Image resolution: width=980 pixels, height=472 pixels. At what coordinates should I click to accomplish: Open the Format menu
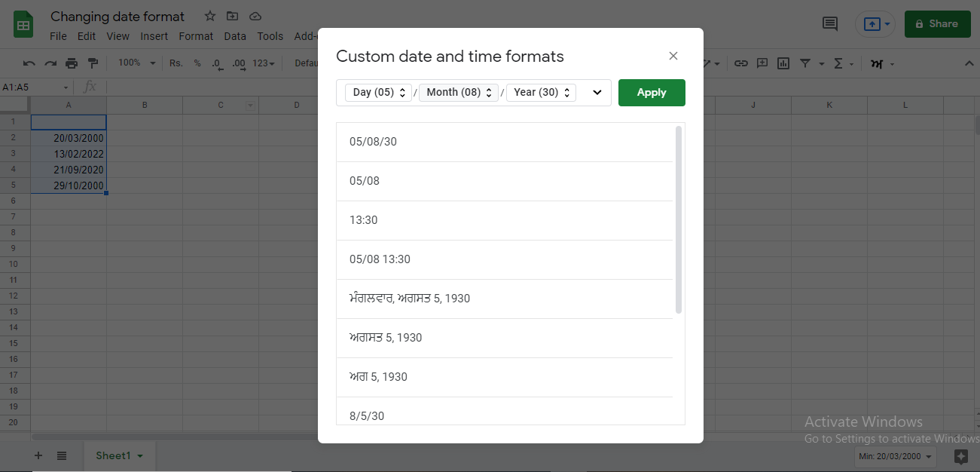(x=196, y=36)
